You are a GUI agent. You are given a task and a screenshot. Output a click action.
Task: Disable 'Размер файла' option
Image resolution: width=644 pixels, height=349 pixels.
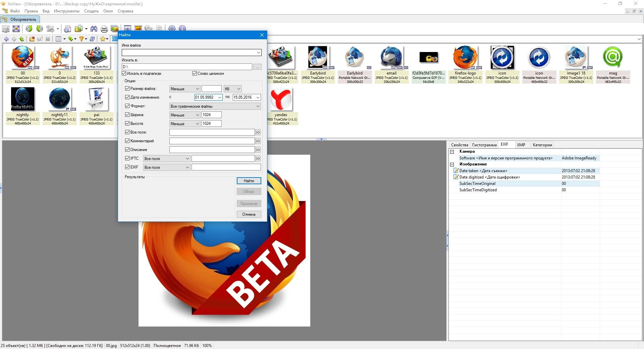[127, 89]
